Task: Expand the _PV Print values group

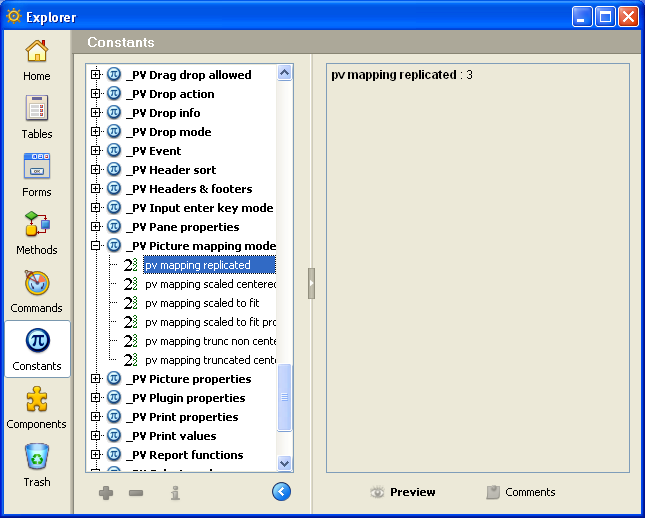Action: tap(96, 436)
